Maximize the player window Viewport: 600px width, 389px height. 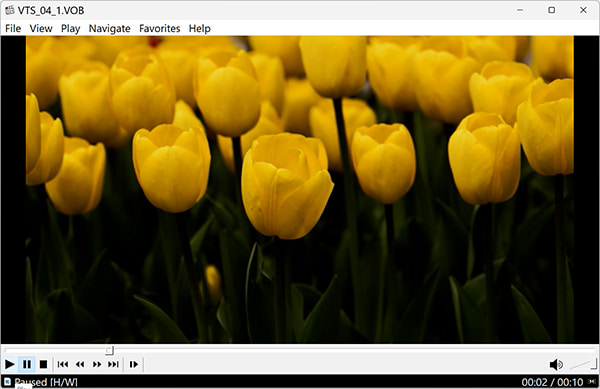click(551, 10)
